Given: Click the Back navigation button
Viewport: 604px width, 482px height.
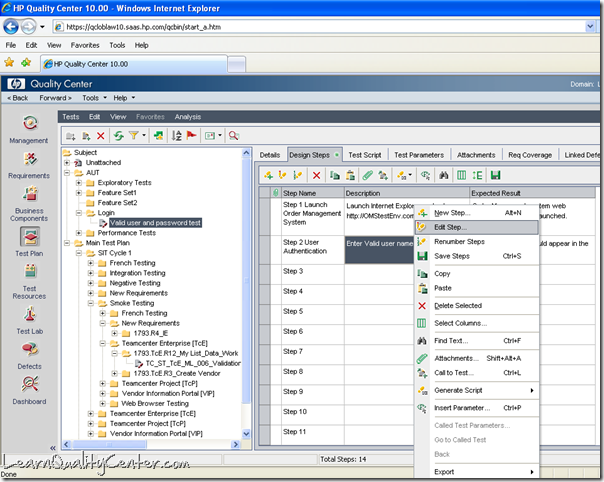Looking at the screenshot, I should pyautogui.click(x=19, y=98).
